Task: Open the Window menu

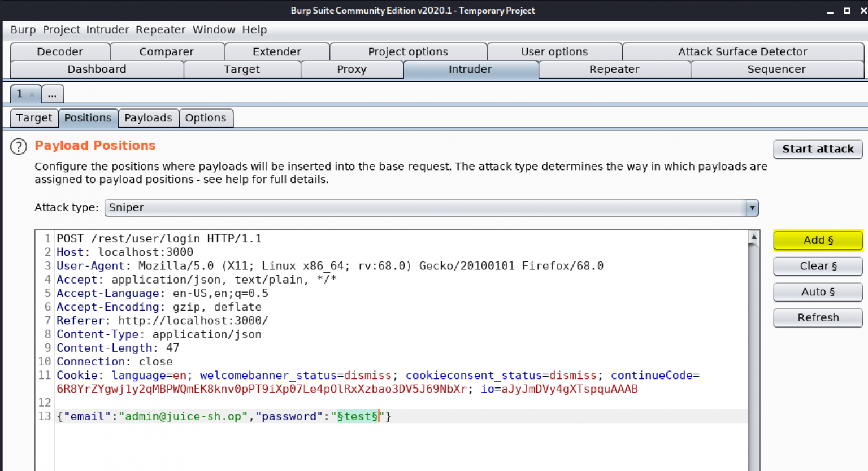Action: coord(214,29)
